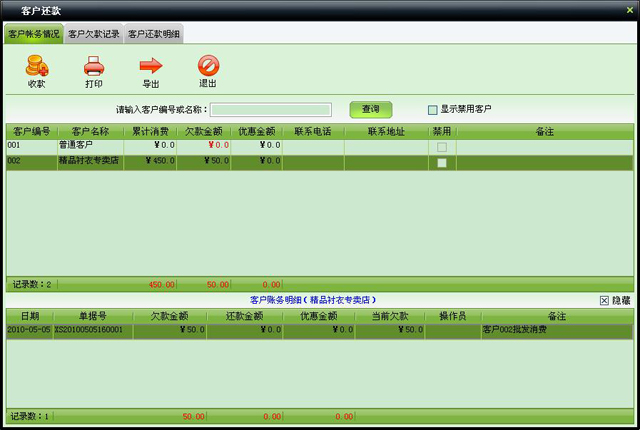Toggle 禁用 checkbox for 精品衬衣专卖店
Viewport: 640px width, 430px height.
442,162
